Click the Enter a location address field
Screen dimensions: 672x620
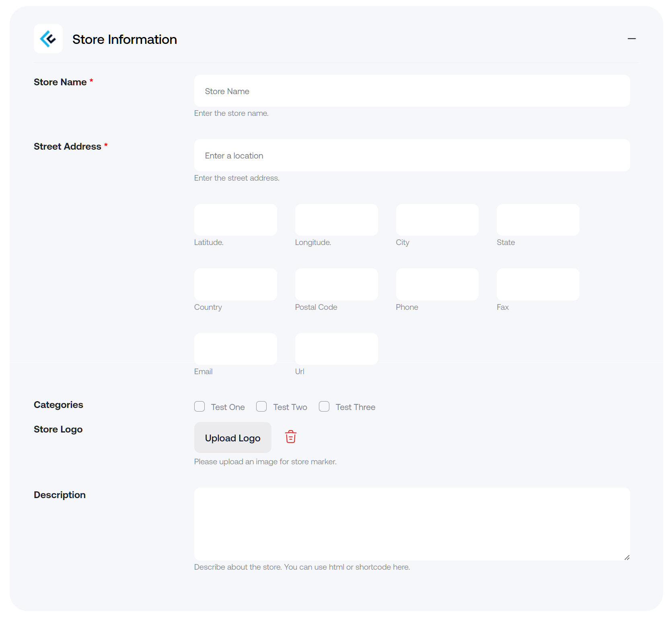[412, 155]
